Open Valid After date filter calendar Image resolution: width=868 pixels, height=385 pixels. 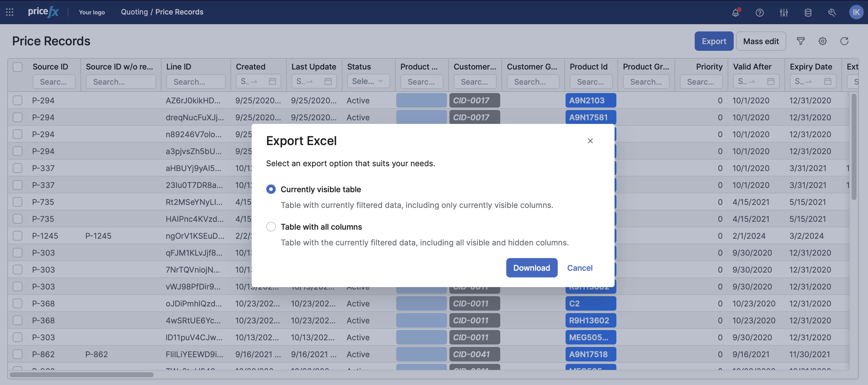(x=771, y=81)
